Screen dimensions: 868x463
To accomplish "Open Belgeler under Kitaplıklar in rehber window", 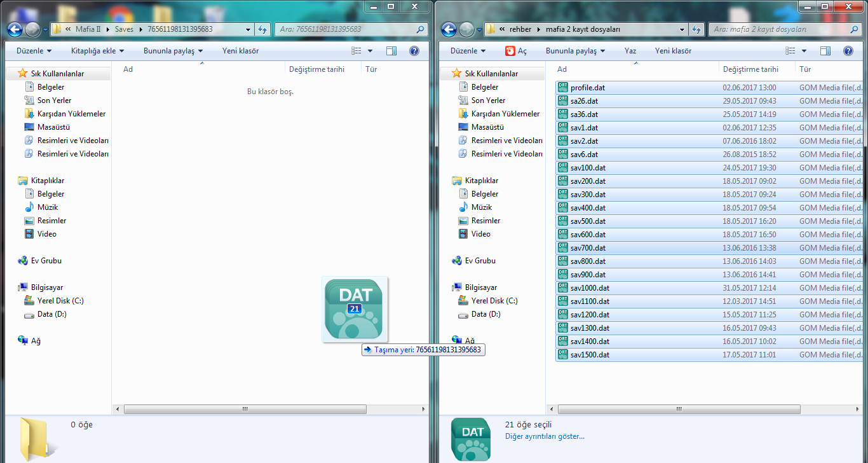I will [x=485, y=194].
